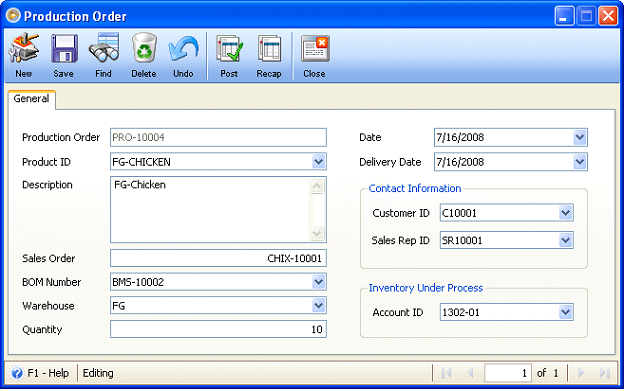Expand the Product ID dropdown
Screen dimensions: 626x391
point(318,162)
